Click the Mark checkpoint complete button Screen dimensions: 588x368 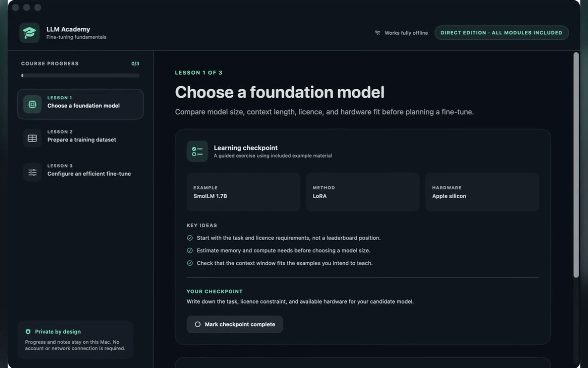[x=234, y=324]
